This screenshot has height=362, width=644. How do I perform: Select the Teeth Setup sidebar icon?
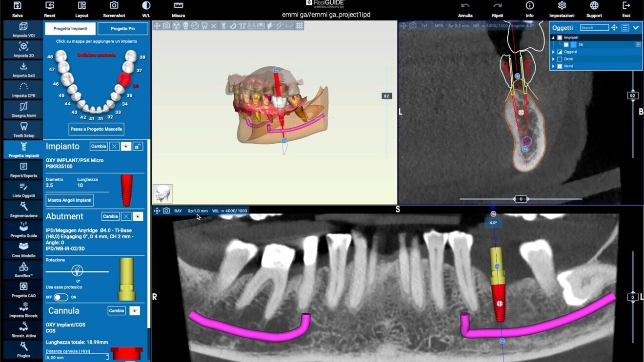click(23, 130)
